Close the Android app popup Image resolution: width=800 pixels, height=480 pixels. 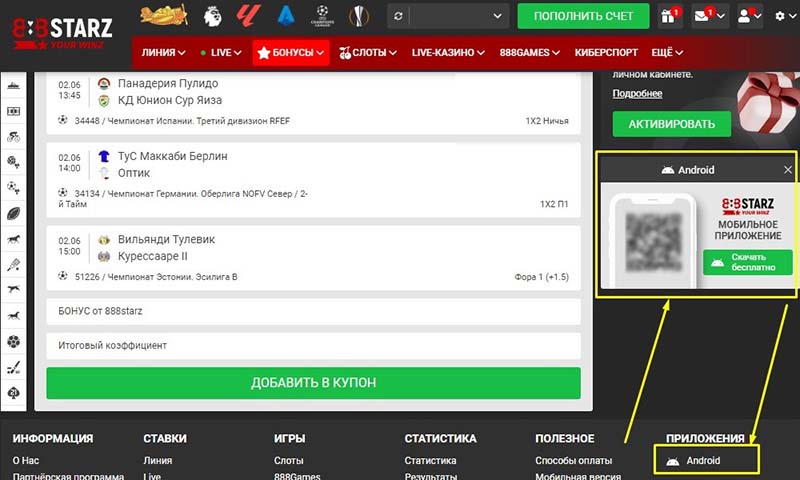point(788,170)
